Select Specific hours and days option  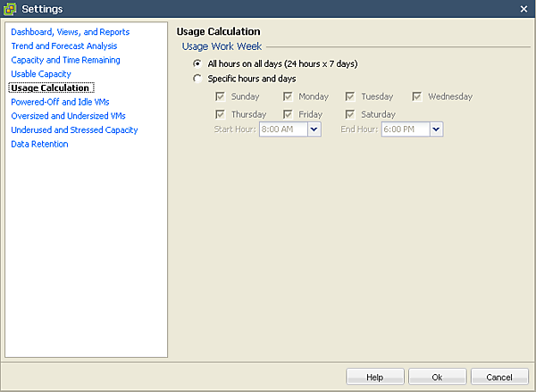coord(197,79)
